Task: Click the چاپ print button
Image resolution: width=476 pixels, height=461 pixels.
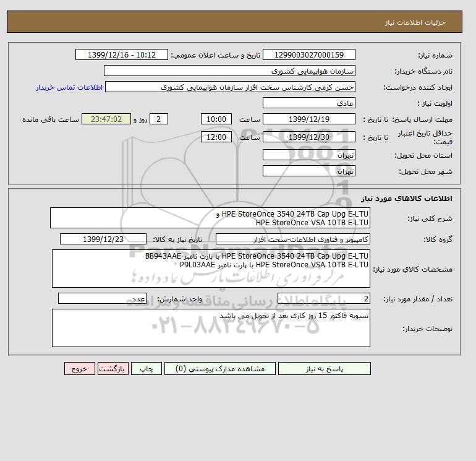Action: 147,369
